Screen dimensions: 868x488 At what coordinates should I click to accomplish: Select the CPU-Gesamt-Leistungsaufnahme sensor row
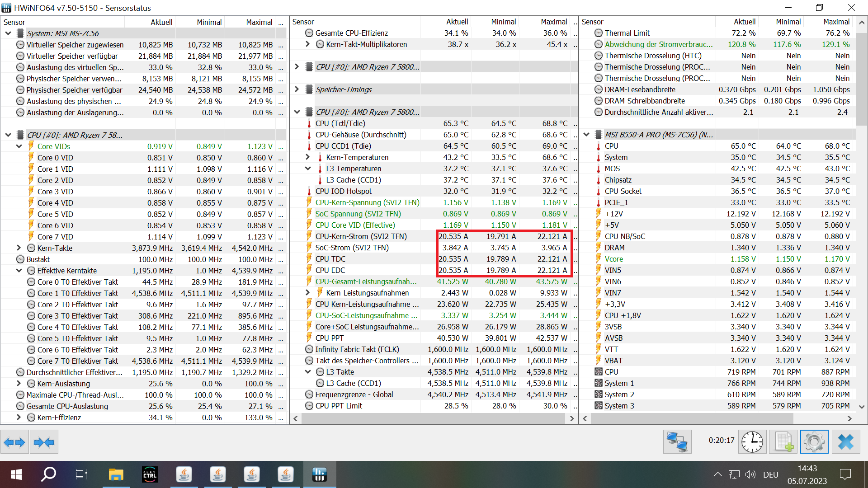point(366,282)
